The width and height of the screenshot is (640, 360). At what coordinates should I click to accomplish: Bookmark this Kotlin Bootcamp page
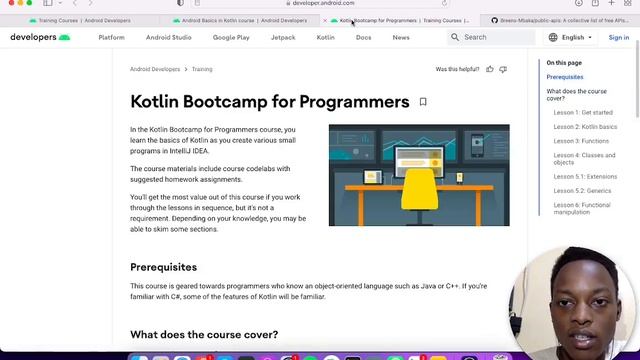[423, 102]
